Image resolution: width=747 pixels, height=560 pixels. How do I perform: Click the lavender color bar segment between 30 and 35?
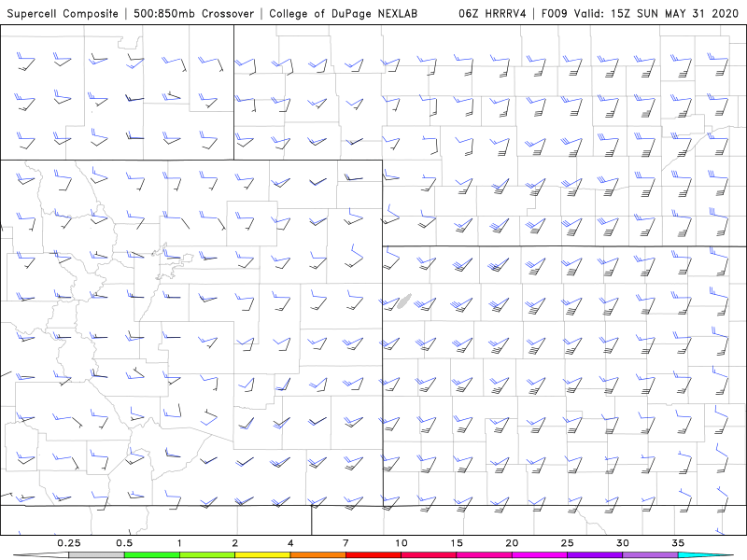[x=650, y=555]
